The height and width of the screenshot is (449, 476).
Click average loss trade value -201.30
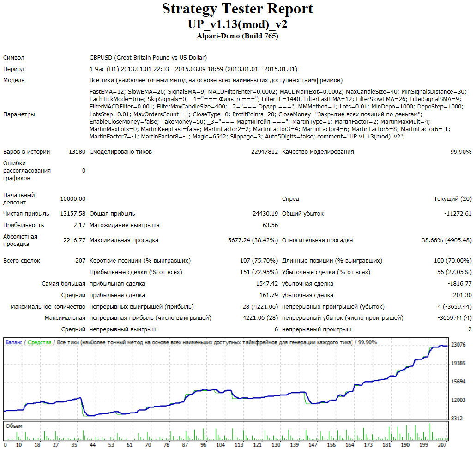(x=461, y=295)
